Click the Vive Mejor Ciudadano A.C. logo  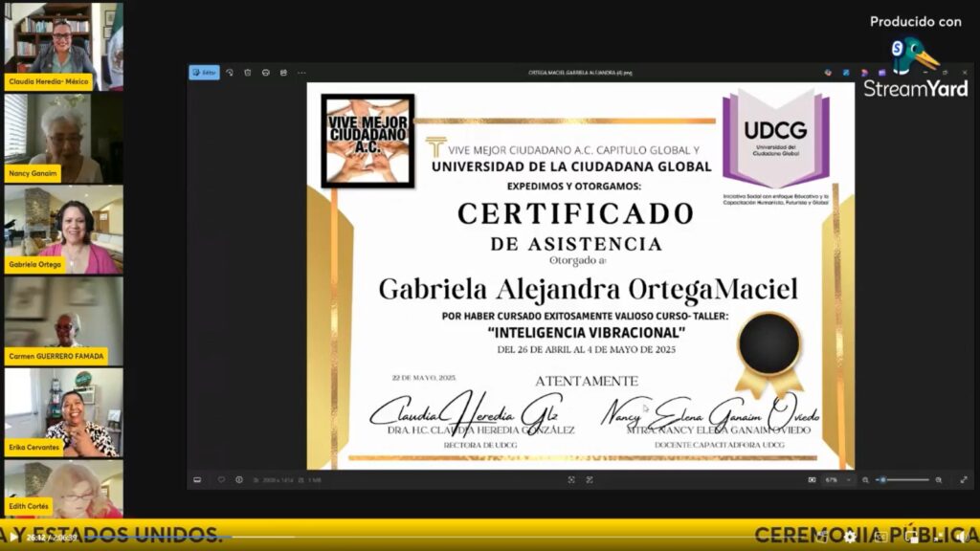point(367,141)
